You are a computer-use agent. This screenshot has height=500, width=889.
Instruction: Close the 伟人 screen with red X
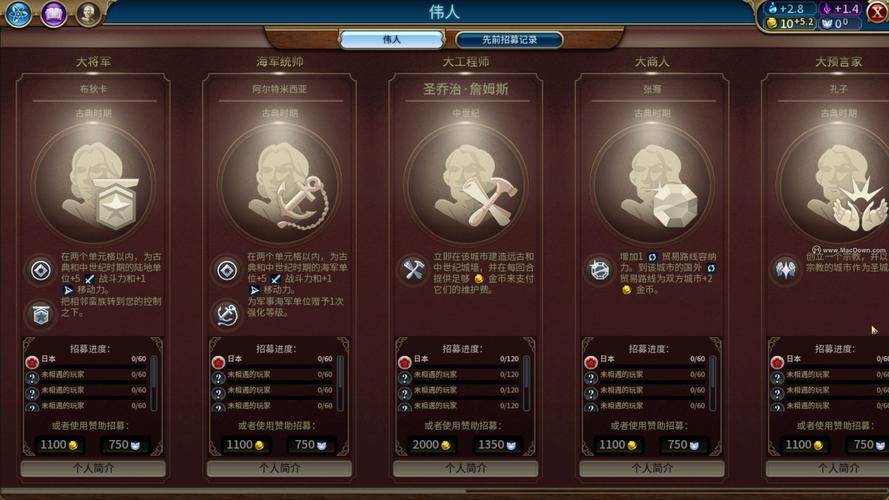[x=877, y=12]
